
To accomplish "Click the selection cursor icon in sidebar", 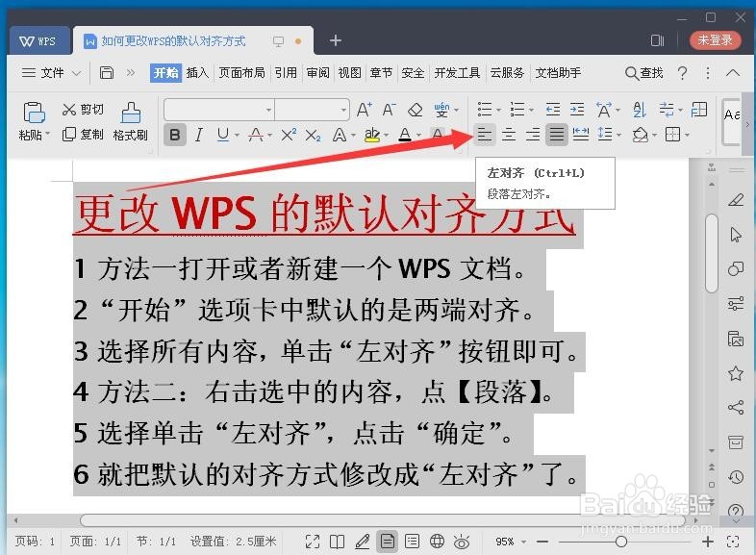I will tap(736, 235).
